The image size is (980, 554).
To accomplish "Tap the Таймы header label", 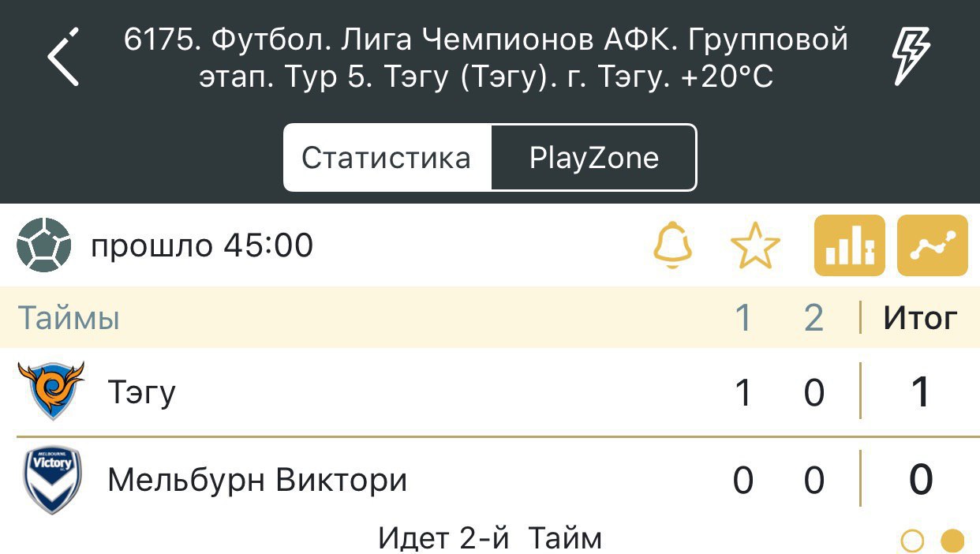I will click(69, 318).
